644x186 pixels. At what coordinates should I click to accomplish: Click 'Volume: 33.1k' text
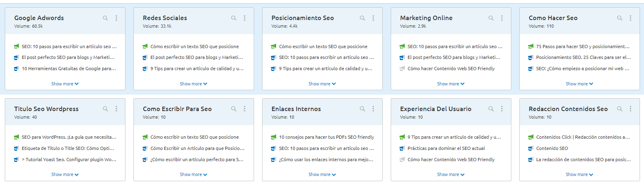tap(157, 26)
